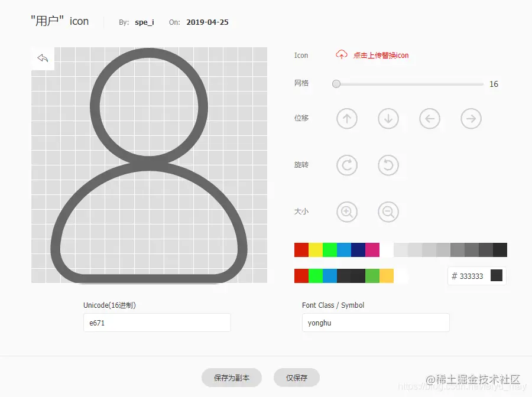Pick the red swatch in the upper palette
Screen dimensions: 532x397
coord(301,250)
